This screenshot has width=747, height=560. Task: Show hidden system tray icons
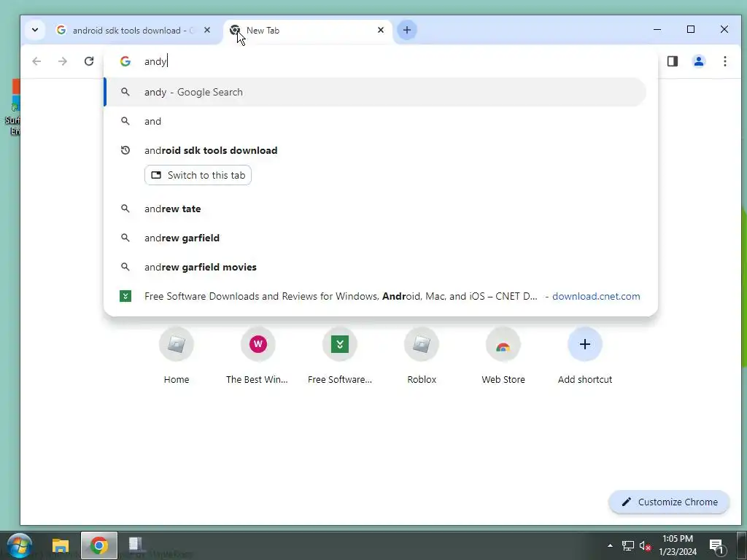pos(610,545)
